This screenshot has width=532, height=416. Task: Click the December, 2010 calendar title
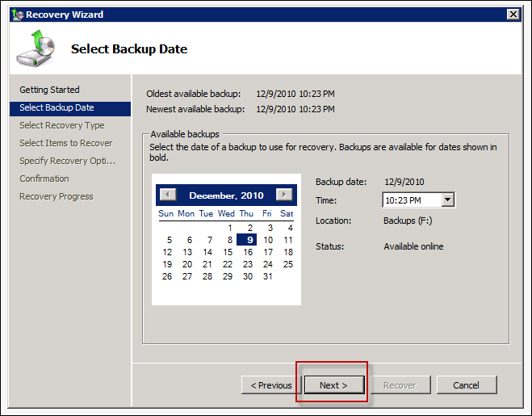point(226,195)
